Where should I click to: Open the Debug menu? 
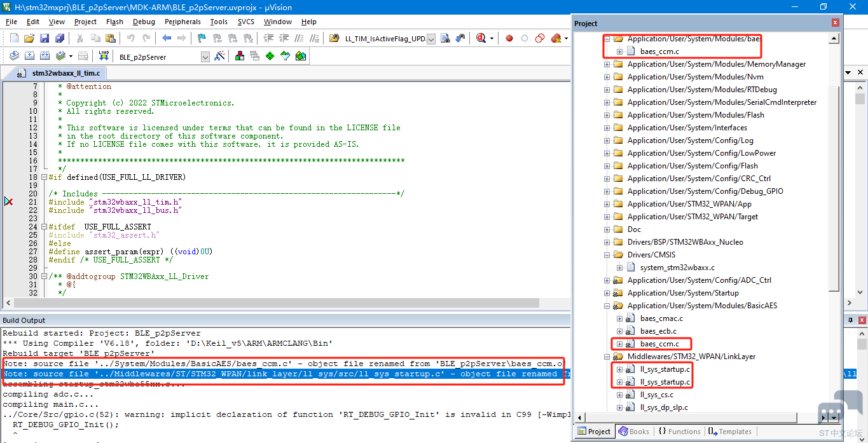[x=144, y=22]
